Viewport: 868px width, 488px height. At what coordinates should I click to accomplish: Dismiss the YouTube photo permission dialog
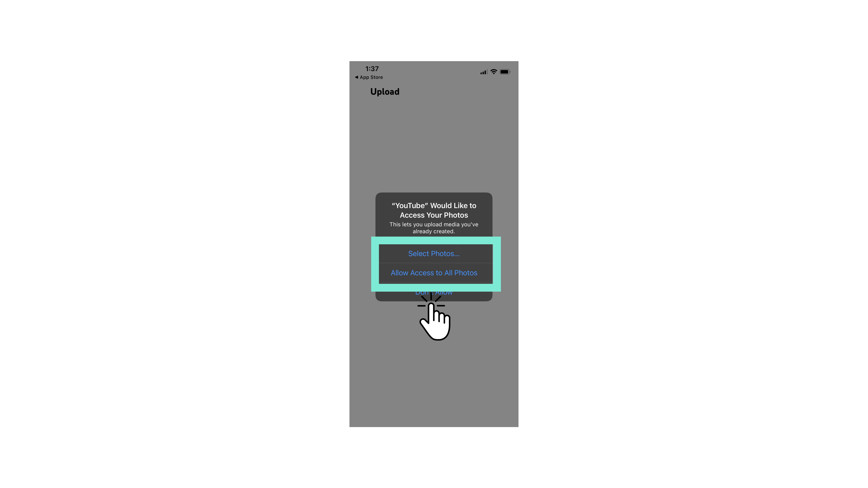433,292
